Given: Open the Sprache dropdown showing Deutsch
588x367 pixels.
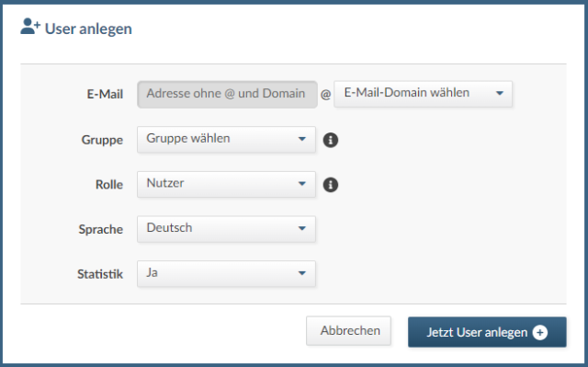Looking at the screenshot, I should tap(226, 229).
